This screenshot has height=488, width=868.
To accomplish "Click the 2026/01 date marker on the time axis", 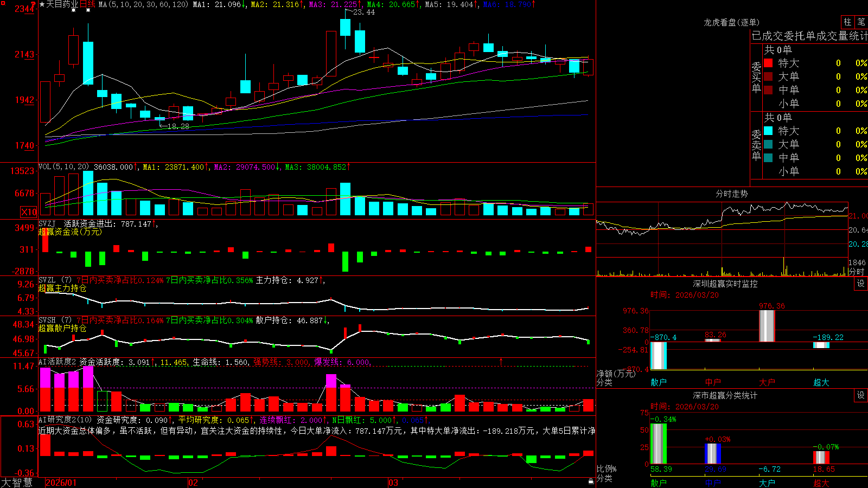I will point(61,483).
